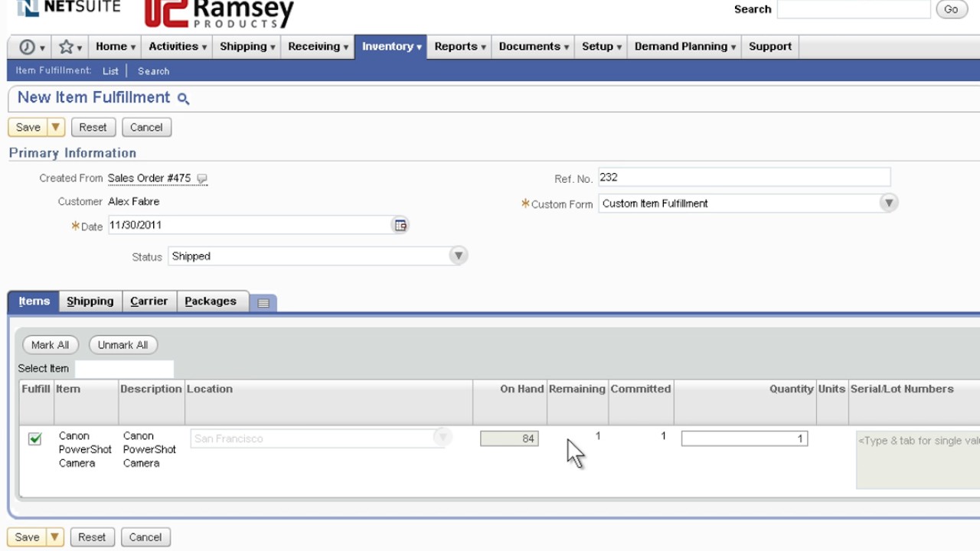The height and width of the screenshot is (551, 980).
Task: Open the Documents menu
Action: pyautogui.click(x=533, y=47)
